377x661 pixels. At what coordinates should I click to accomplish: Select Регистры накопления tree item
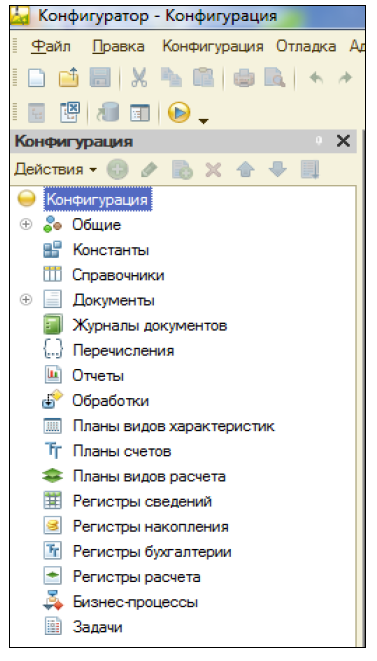(x=151, y=527)
